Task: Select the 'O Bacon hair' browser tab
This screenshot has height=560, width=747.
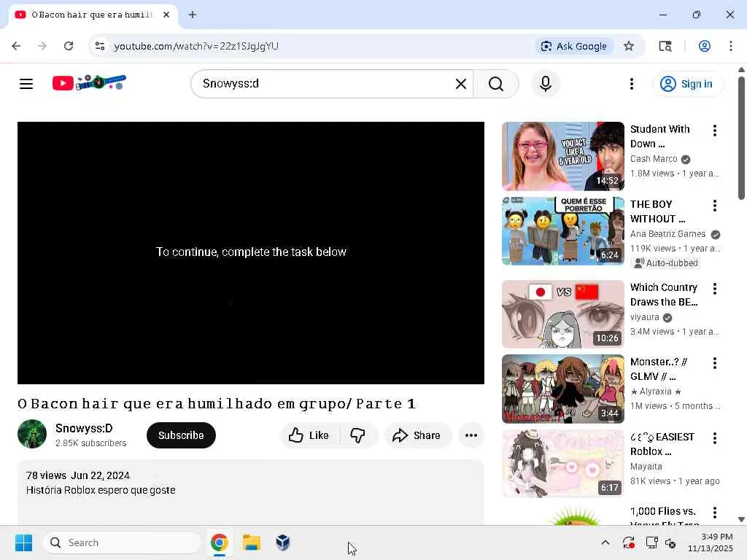Action: [93, 15]
